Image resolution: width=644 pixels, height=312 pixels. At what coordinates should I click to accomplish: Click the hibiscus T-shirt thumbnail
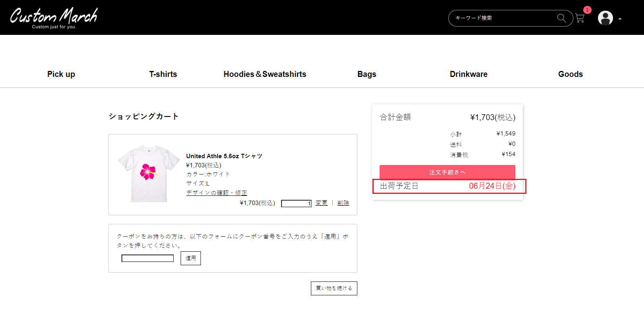point(149,174)
